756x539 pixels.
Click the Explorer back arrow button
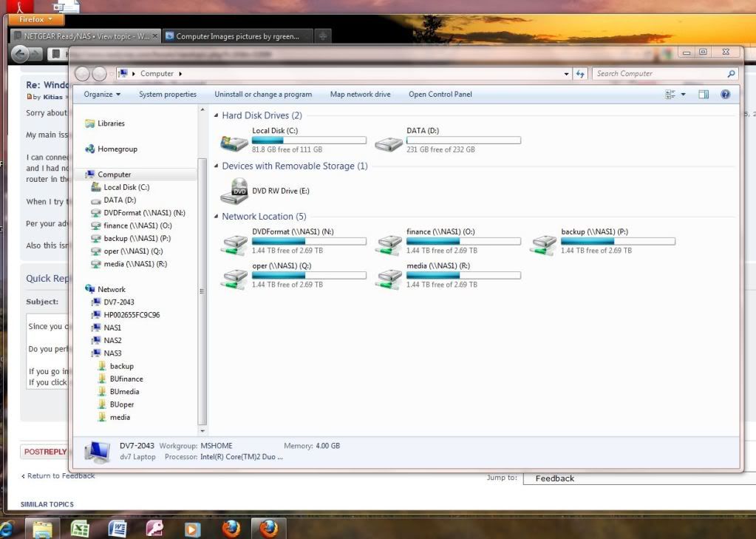click(x=82, y=74)
